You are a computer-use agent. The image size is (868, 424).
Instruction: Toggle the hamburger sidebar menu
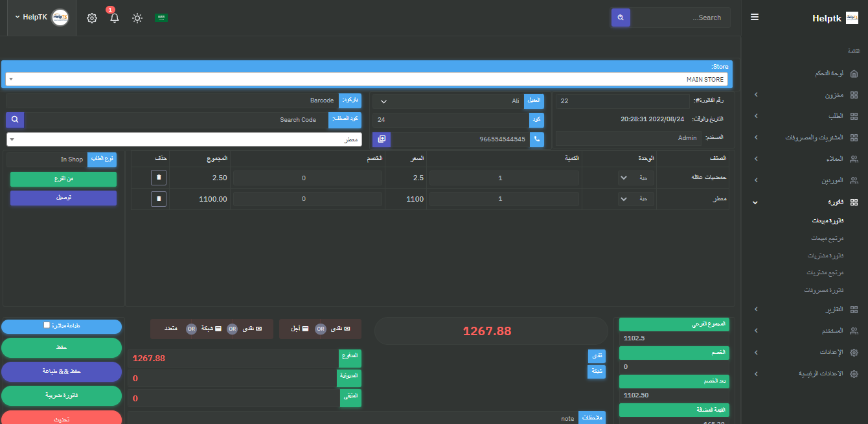pyautogui.click(x=755, y=18)
